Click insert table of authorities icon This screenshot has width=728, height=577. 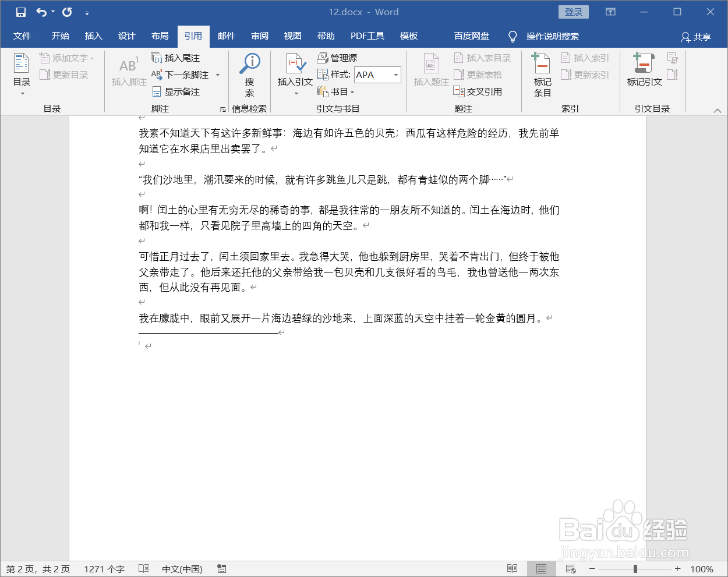click(x=673, y=58)
